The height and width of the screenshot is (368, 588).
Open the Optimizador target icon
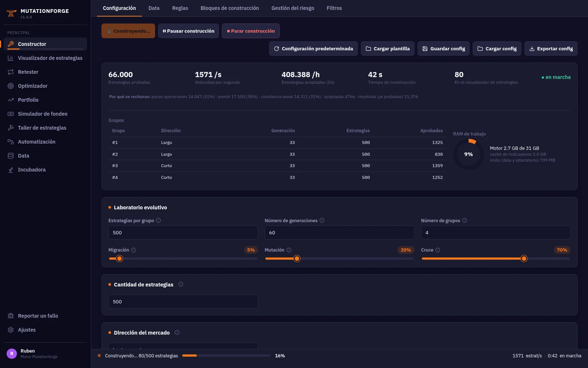point(11,86)
